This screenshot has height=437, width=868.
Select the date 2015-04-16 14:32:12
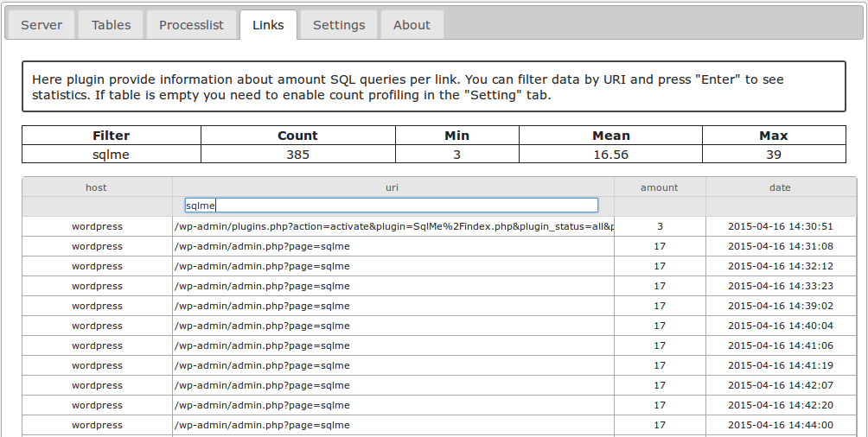pyautogui.click(x=781, y=266)
